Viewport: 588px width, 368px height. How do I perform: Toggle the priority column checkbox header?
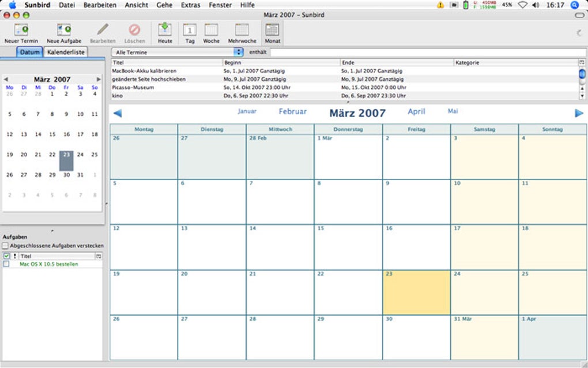pyautogui.click(x=6, y=256)
